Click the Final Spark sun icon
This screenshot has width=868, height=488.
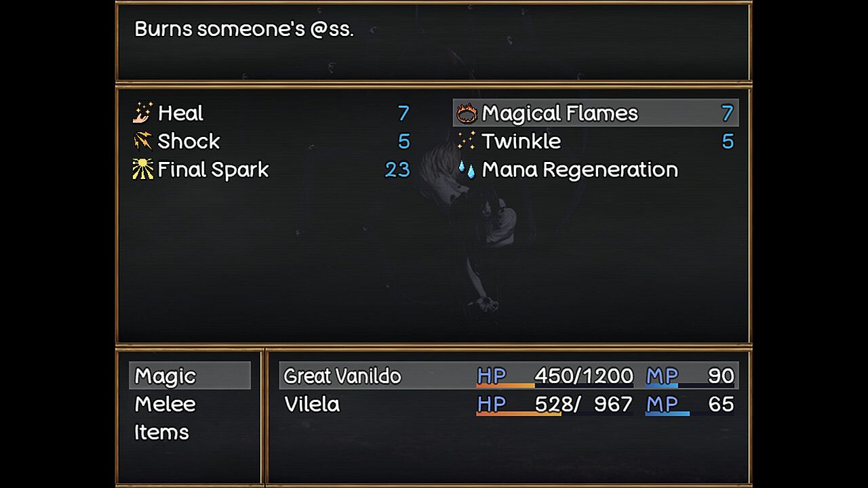(x=142, y=169)
